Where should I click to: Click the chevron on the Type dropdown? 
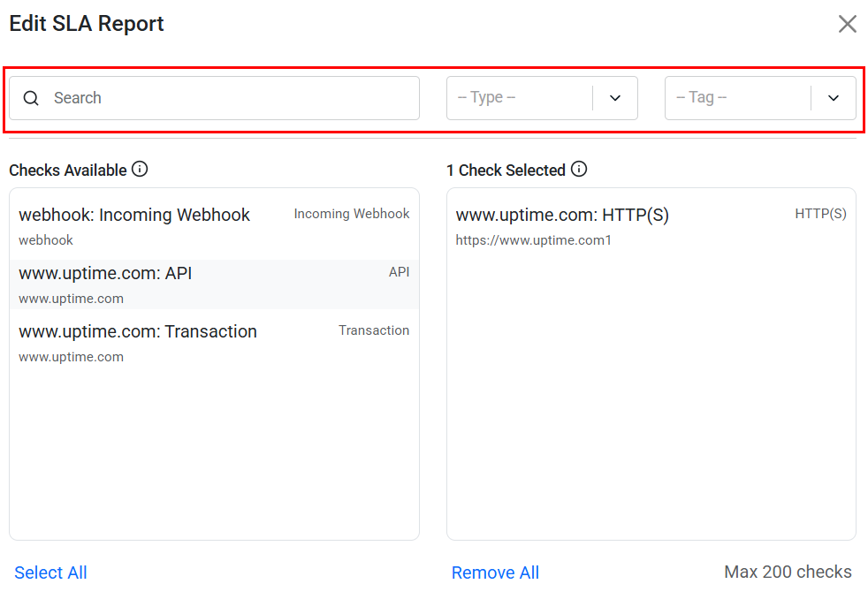click(614, 99)
